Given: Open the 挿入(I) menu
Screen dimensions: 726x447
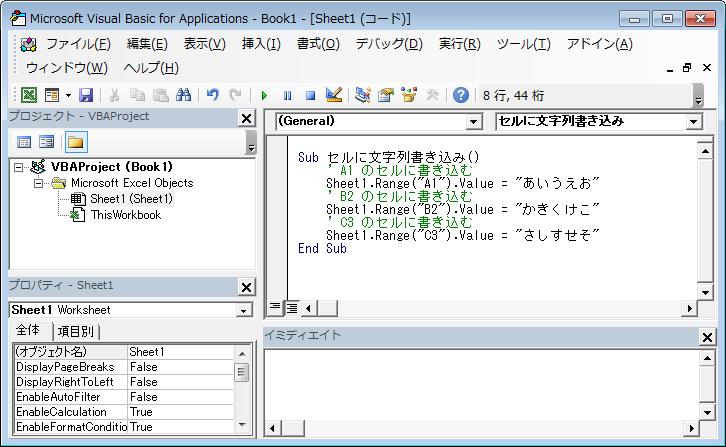Looking at the screenshot, I should (261, 44).
